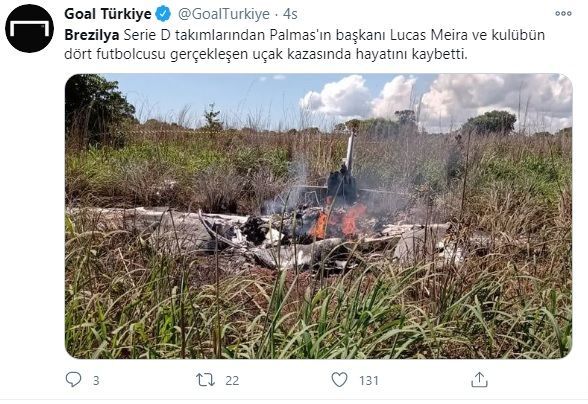Image resolution: width=588 pixels, height=404 pixels.
Task: Click the 4s timestamp
Action: pos(290,14)
